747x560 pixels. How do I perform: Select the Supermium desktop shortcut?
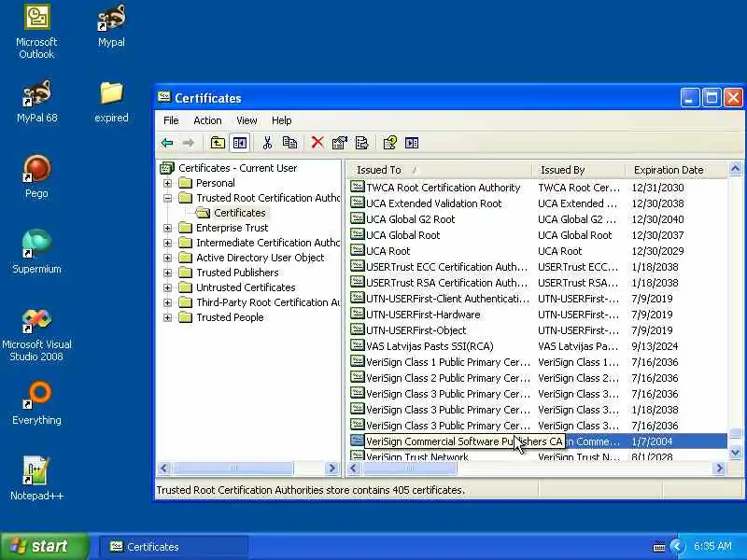(36, 252)
